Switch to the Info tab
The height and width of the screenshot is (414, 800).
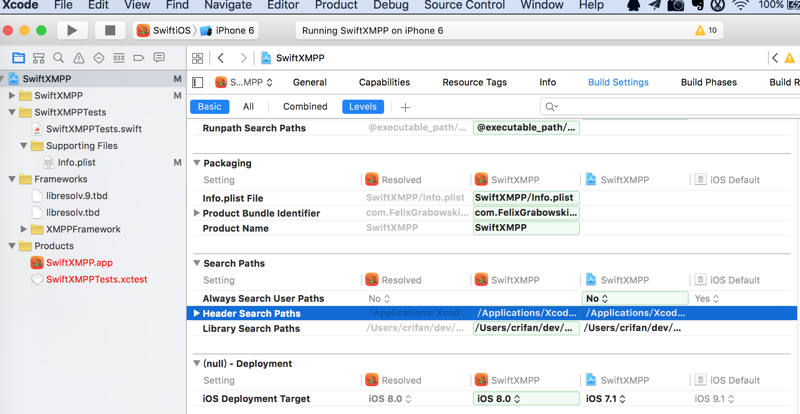tap(547, 82)
